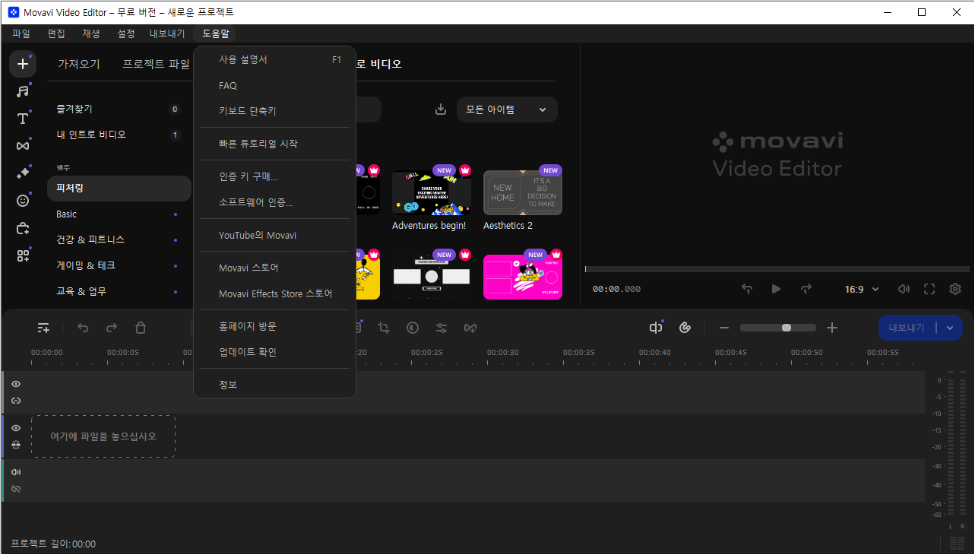974x554 pixels.
Task: Click the 가져오기 import tab
Action: click(79, 64)
